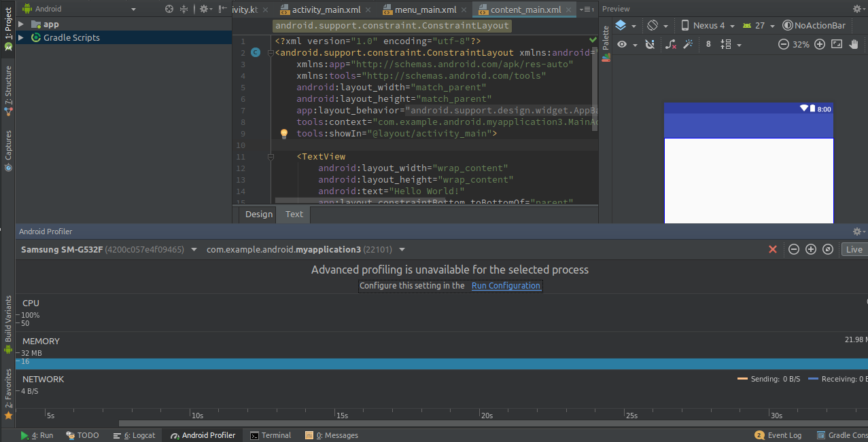Click the clear all constraints icon
868x442 pixels.
pyautogui.click(x=670, y=44)
